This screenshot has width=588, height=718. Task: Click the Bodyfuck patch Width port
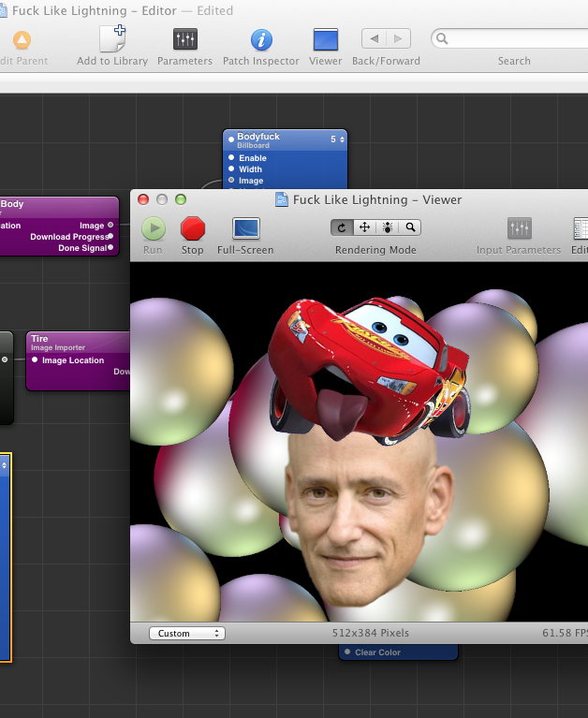click(x=231, y=169)
